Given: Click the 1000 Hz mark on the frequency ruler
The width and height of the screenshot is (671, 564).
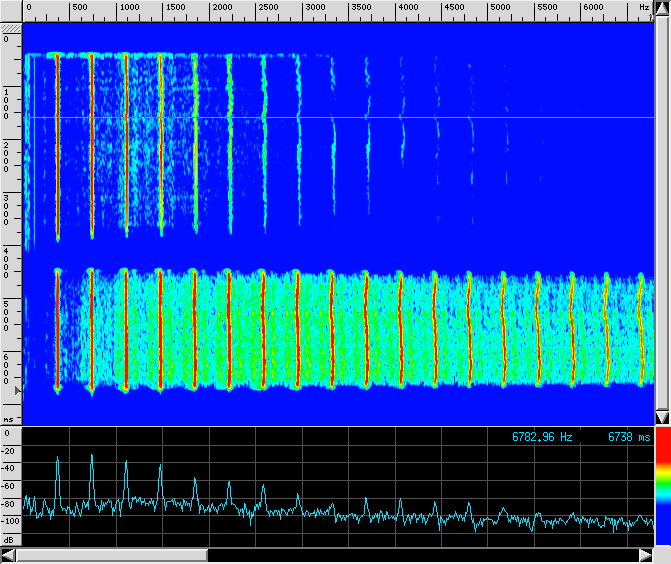Looking at the screenshot, I should pyautogui.click(x=130, y=7).
